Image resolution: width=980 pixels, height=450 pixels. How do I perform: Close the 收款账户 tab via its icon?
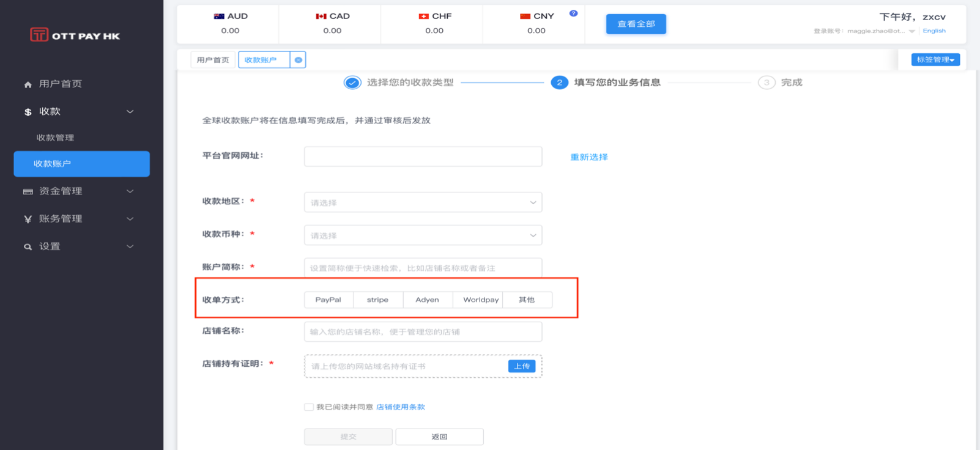click(298, 60)
